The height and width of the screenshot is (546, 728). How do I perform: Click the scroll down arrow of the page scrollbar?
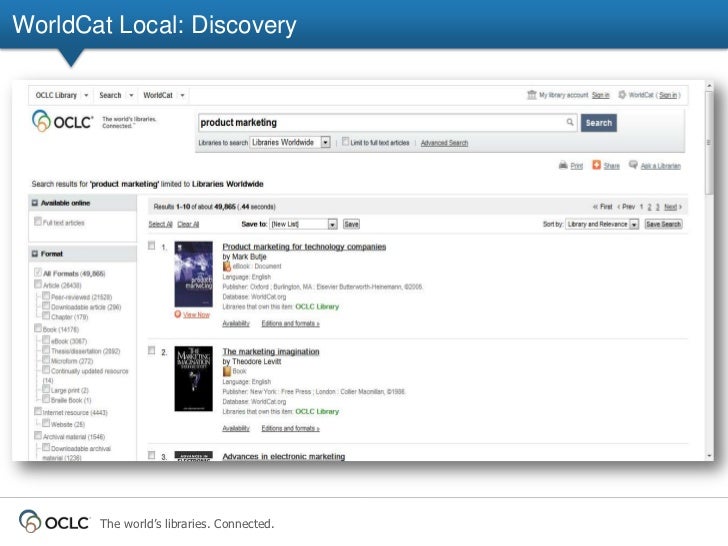(x=709, y=456)
